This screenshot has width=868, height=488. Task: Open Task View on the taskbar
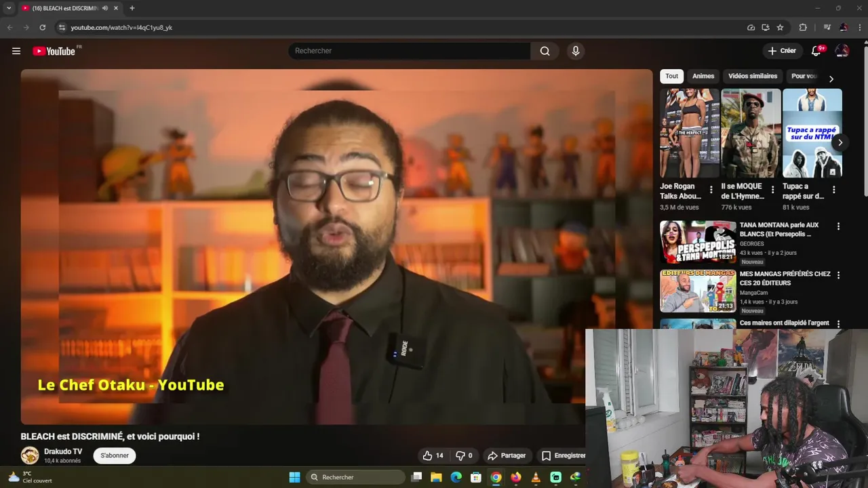pyautogui.click(x=416, y=477)
